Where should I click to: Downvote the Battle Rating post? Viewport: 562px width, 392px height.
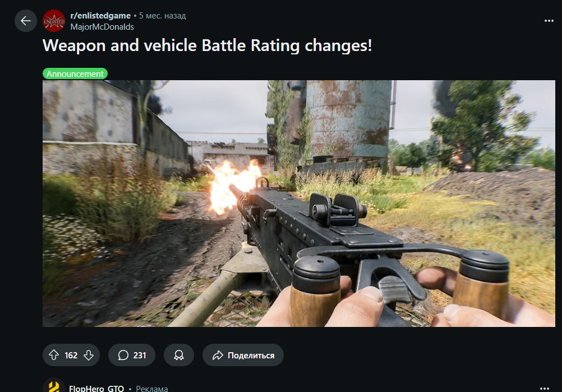click(x=89, y=355)
